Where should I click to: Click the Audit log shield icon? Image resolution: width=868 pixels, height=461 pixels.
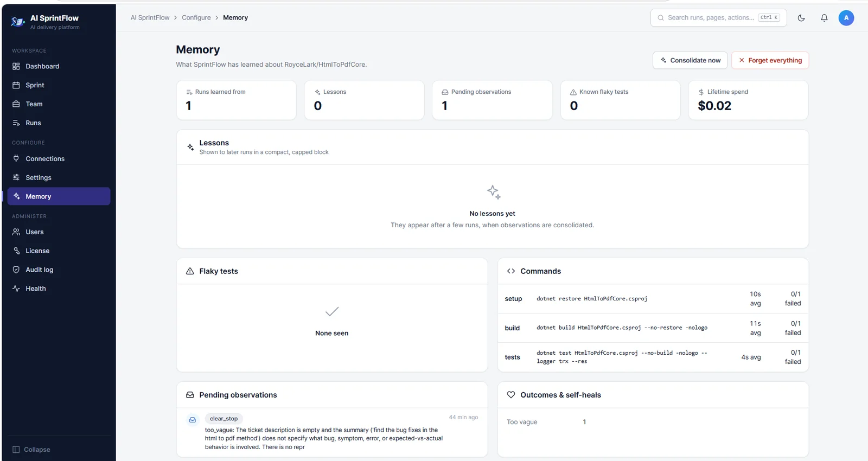coord(16,270)
